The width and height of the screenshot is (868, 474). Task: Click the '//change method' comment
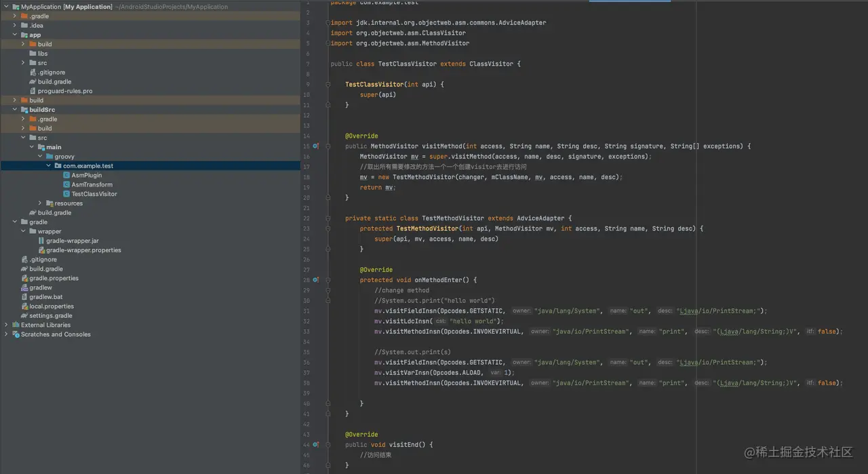click(401, 290)
